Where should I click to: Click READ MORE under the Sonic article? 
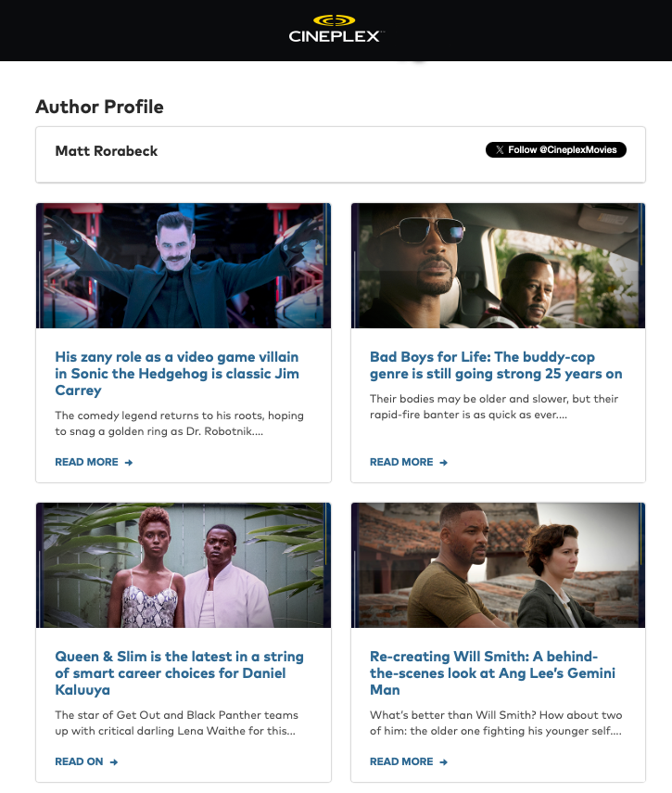point(94,462)
